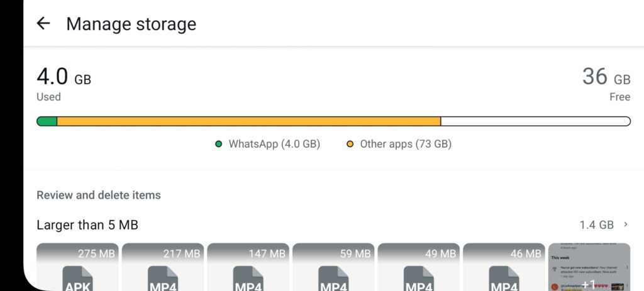Click the green WhatsApp segment of storage bar

click(x=47, y=121)
